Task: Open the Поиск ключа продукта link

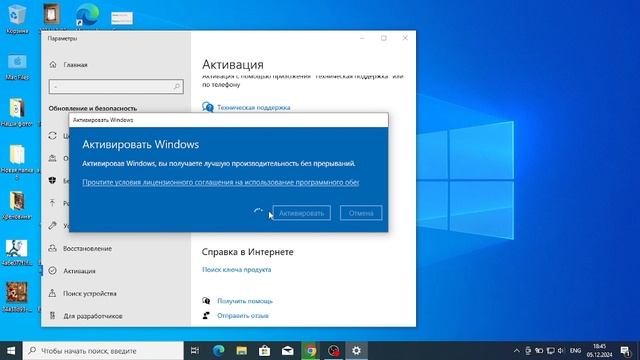Action: [x=236, y=269]
